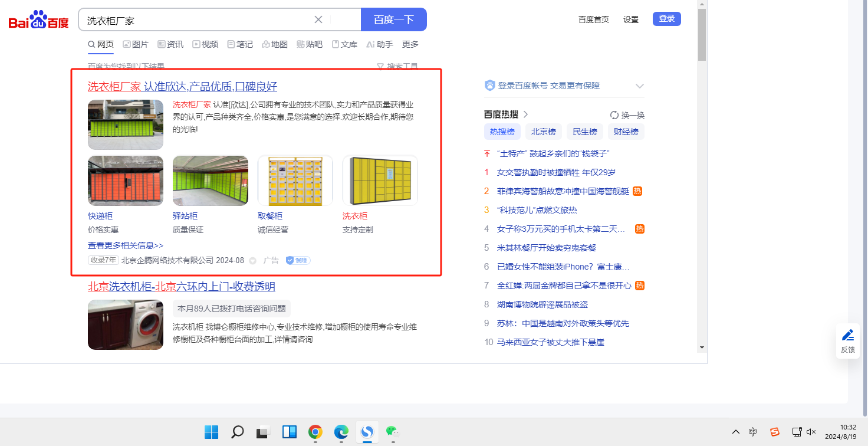Image resolution: width=868 pixels, height=446 pixels.
Task: Click the green 驿站柜 locker image
Action: [x=211, y=181]
